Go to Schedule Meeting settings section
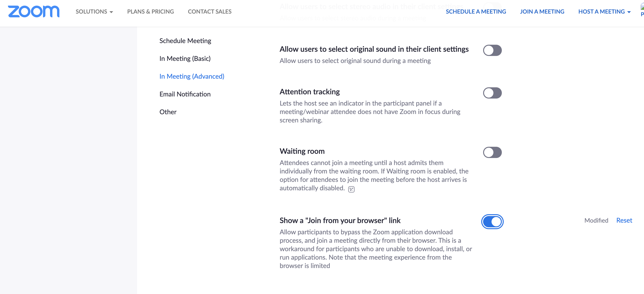The image size is (644, 294). click(185, 41)
